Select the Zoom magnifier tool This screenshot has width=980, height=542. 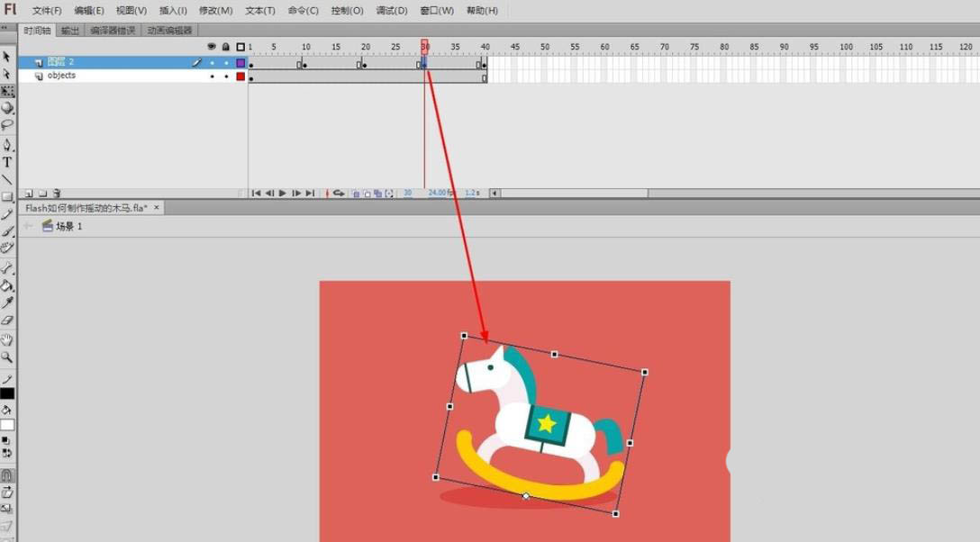(7, 357)
